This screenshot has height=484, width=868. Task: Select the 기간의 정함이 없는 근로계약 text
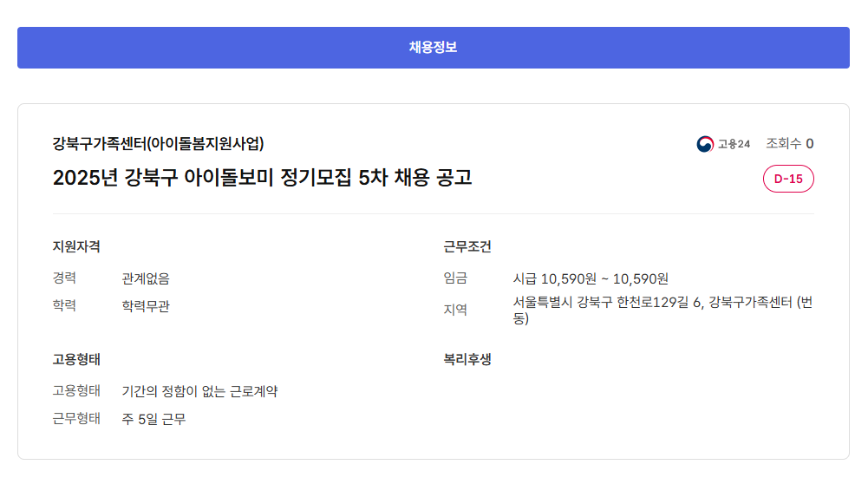point(199,391)
